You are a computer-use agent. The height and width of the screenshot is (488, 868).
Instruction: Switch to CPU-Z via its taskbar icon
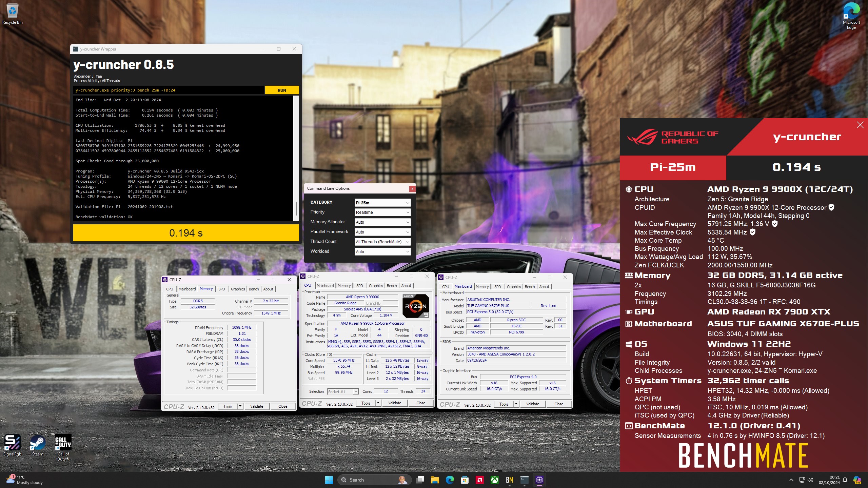pos(539,480)
